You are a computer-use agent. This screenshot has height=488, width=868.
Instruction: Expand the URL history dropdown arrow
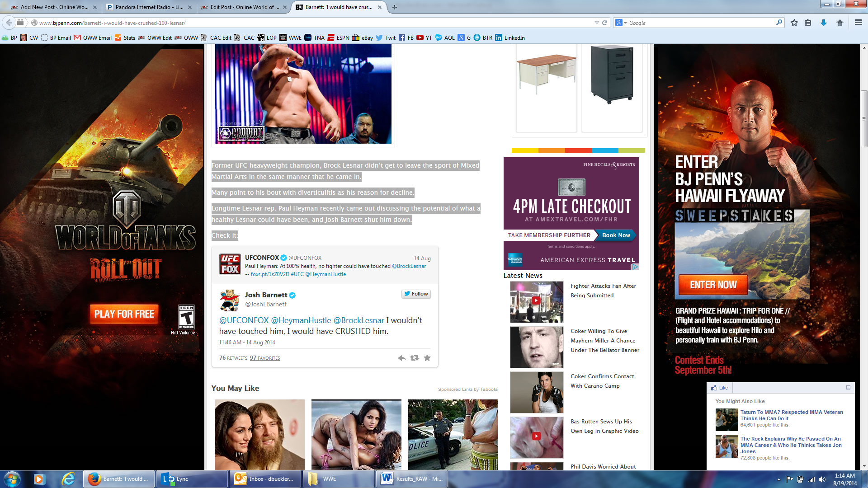pyautogui.click(x=597, y=23)
